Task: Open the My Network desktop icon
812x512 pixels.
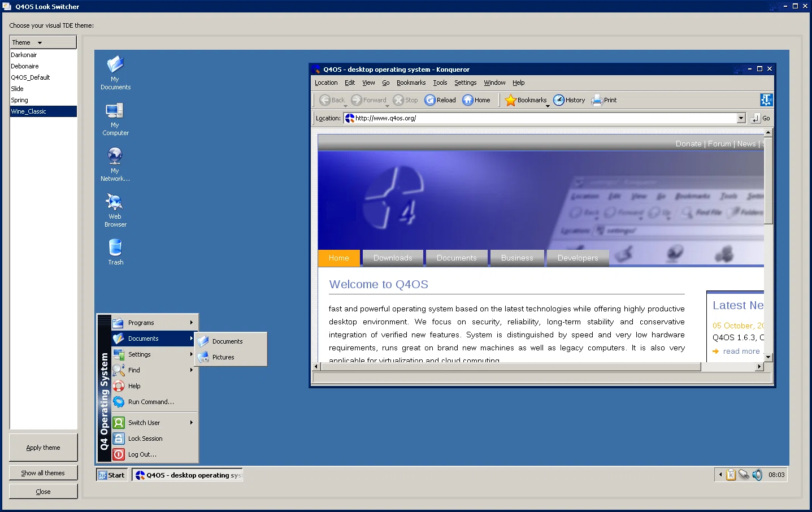Action: pos(115,164)
